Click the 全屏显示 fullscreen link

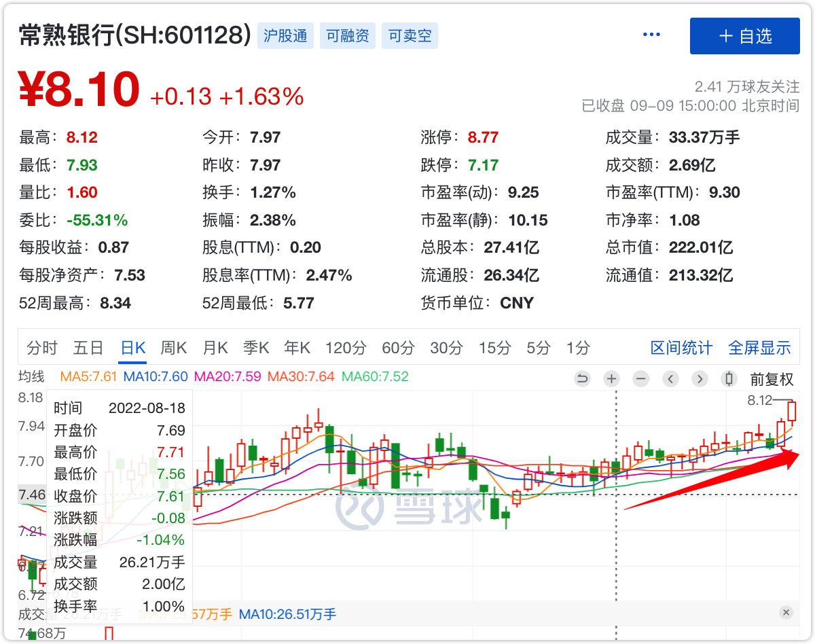click(759, 348)
